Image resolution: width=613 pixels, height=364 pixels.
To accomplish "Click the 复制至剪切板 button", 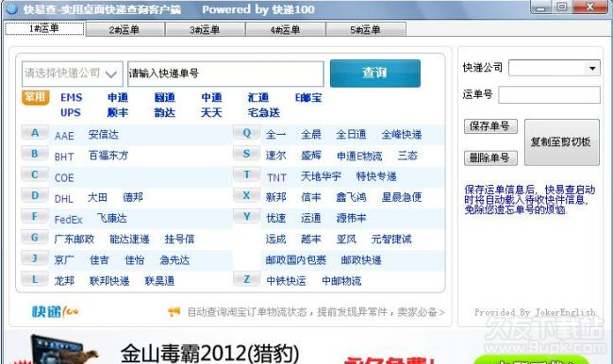I will click(561, 142).
